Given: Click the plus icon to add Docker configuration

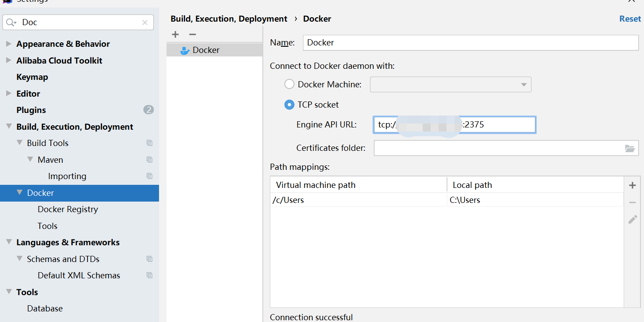Looking at the screenshot, I should pos(175,34).
